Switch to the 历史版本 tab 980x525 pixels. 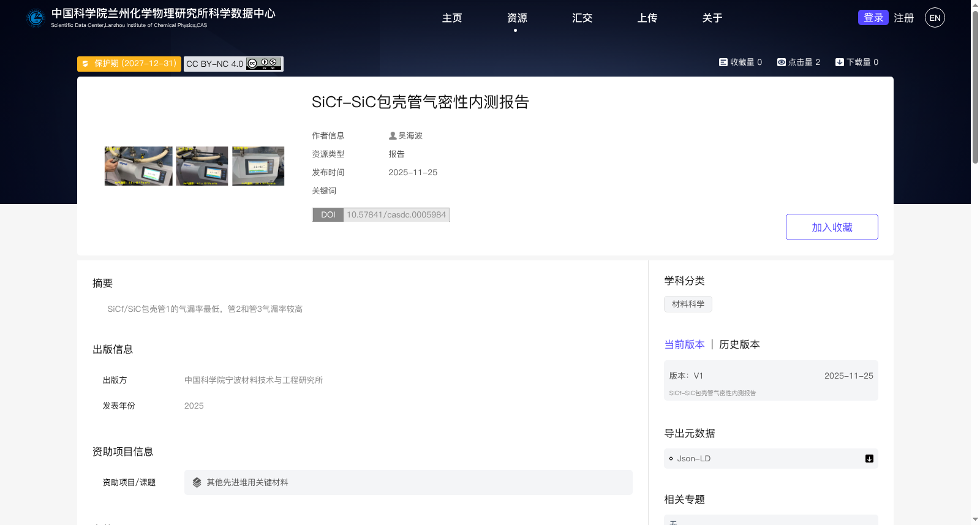739,344
